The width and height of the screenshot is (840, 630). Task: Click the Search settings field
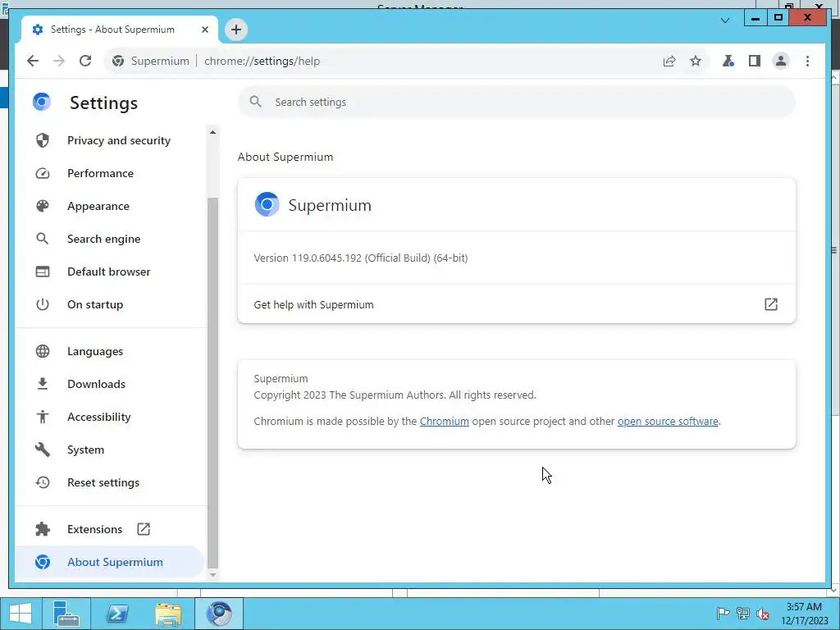click(517, 102)
